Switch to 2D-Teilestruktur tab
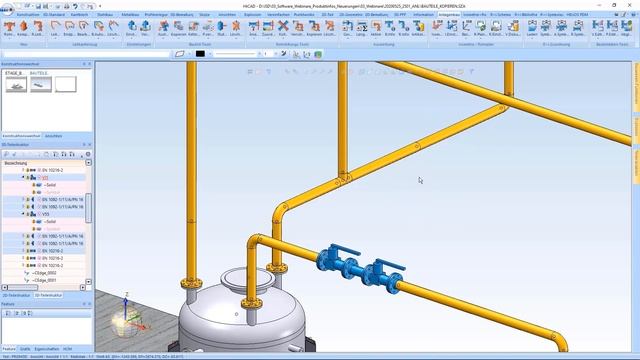 tap(16, 295)
